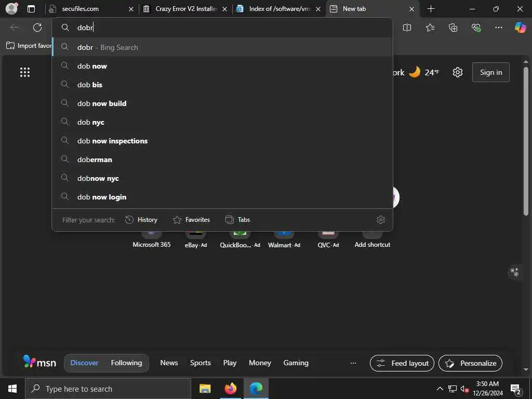The width and height of the screenshot is (532, 399).
Task: Filter search by Favorites
Action: pyautogui.click(x=191, y=220)
